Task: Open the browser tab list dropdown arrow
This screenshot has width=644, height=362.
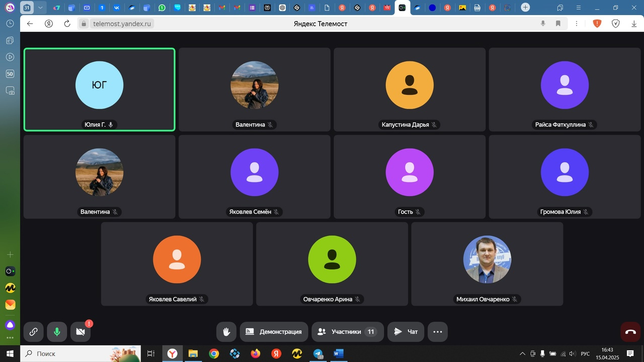Action: coord(40,8)
